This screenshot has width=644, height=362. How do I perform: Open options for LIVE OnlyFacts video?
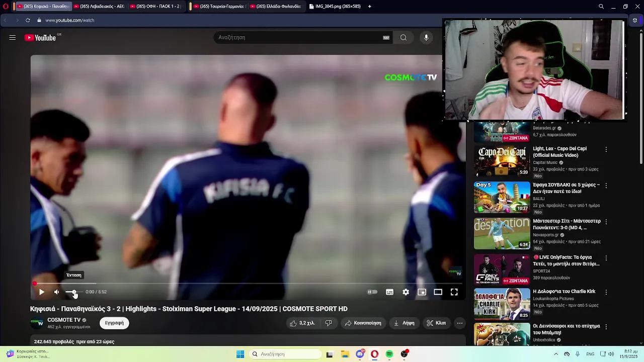coord(606,258)
